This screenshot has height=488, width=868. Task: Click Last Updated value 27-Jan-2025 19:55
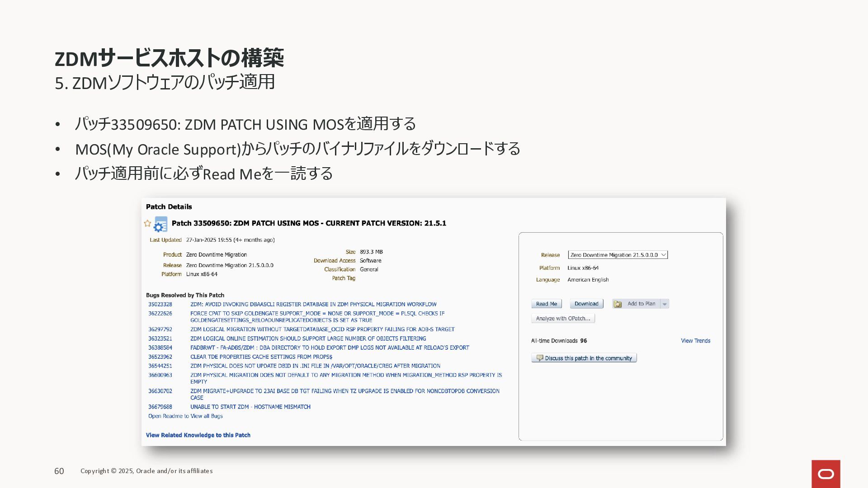(x=230, y=240)
